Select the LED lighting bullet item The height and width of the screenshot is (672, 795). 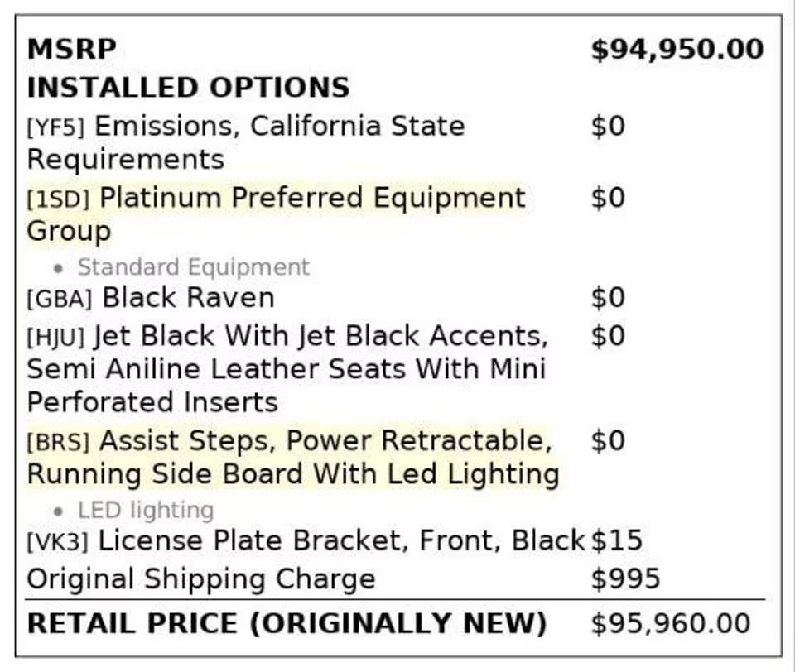click(x=145, y=510)
